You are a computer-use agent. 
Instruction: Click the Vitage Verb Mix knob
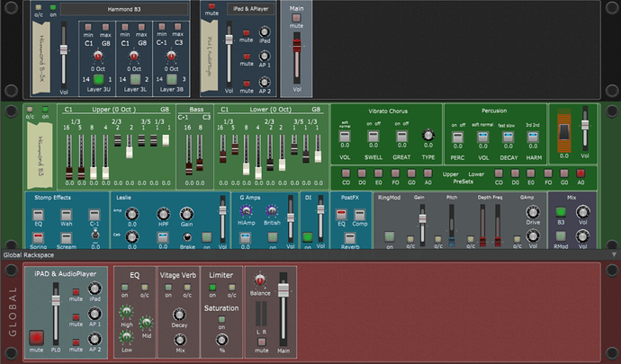(x=180, y=340)
